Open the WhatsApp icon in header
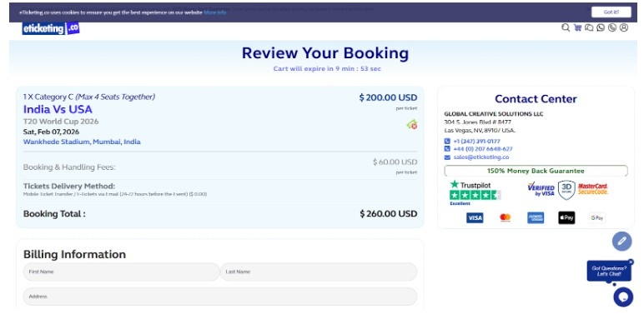 click(601, 27)
